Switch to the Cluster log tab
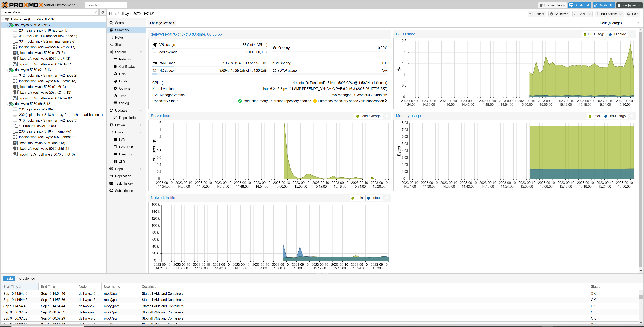The width and height of the screenshot is (644, 327). (27, 278)
